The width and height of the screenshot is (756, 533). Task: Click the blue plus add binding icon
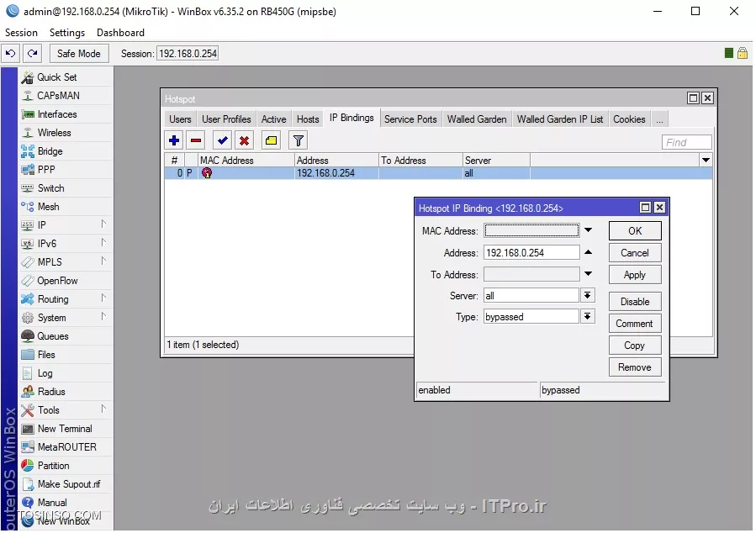(174, 140)
